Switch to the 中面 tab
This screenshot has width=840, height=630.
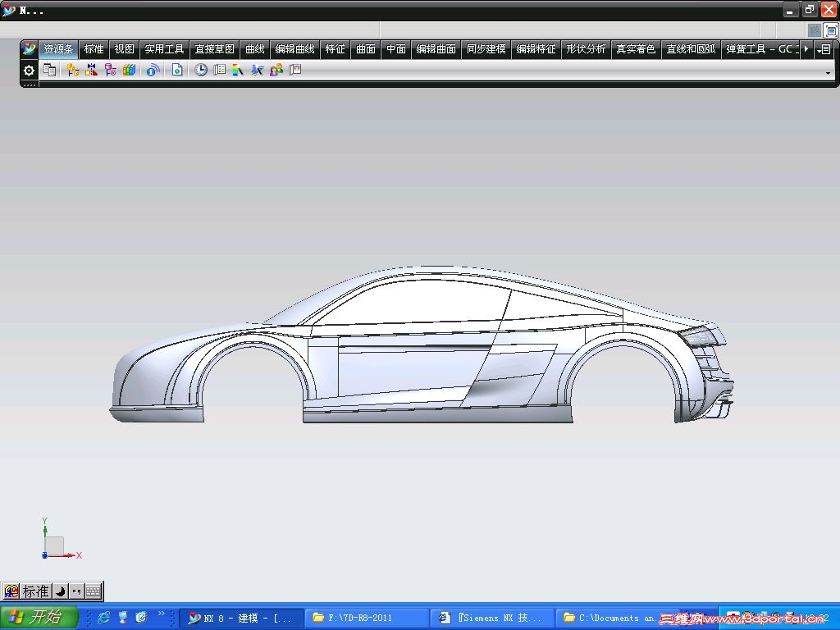coord(396,49)
